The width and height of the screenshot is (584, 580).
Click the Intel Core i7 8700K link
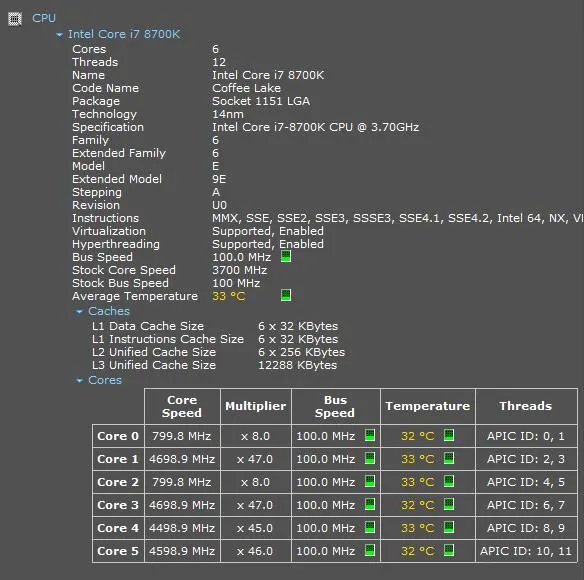[x=124, y=34]
